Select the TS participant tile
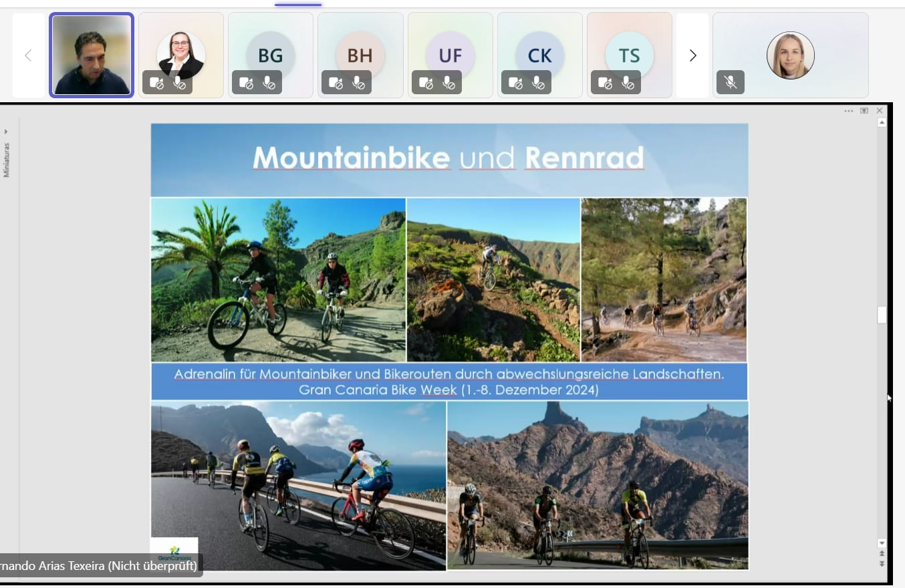Viewport: 905px width, 588px height. click(630, 55)
